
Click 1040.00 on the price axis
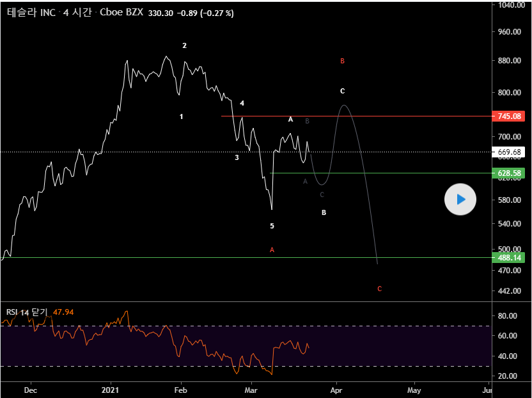tap(511, 5)
